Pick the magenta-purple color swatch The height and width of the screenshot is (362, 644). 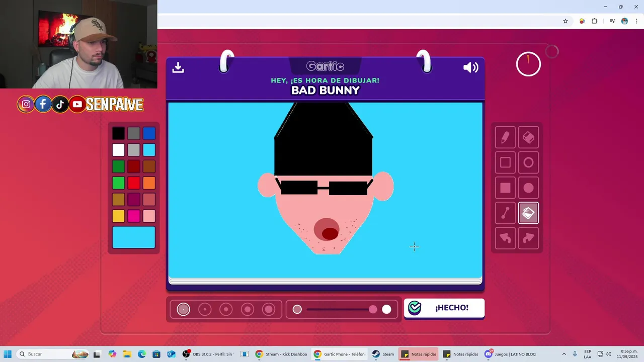pos(133,200)
